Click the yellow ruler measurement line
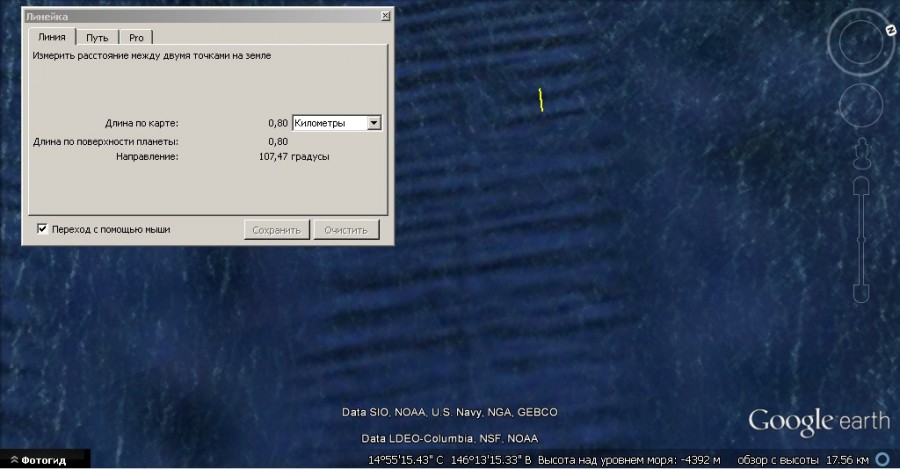 pos(541,100)
